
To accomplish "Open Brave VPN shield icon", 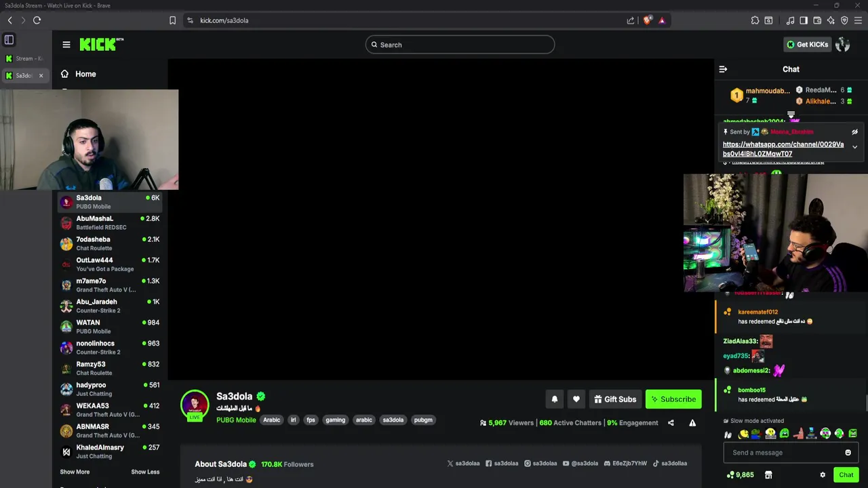I will pos(844,20).
